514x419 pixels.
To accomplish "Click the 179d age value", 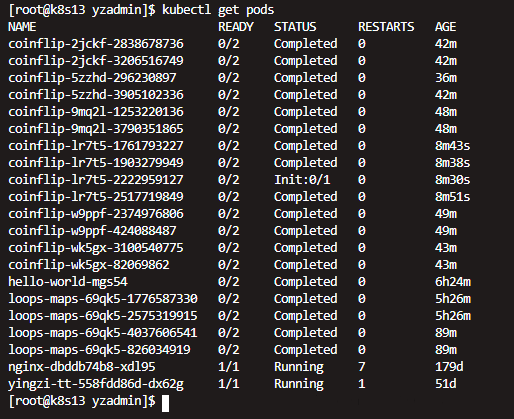I will click(x=449, y=367).
